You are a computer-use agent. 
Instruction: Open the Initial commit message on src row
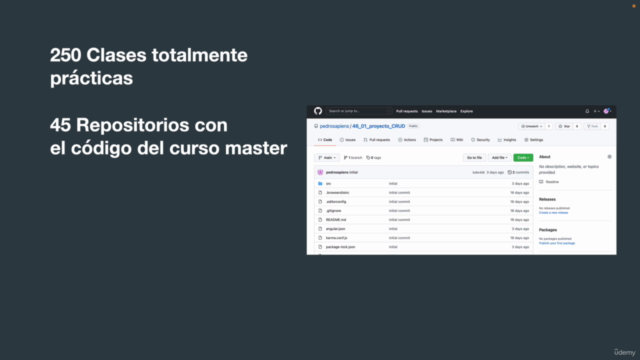(393, 184)
